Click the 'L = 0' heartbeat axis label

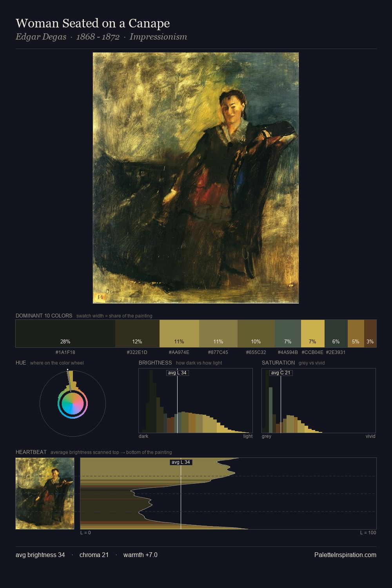(x=85, y=533)
